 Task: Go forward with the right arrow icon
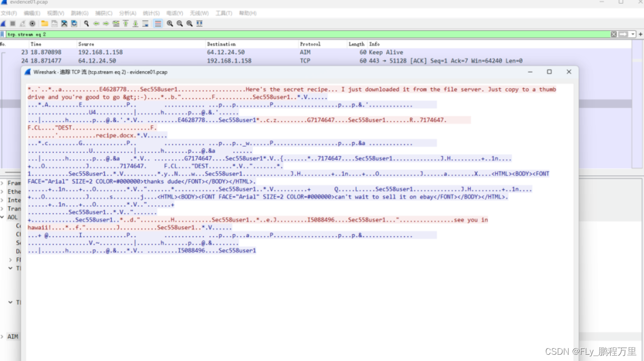point(106,24)
